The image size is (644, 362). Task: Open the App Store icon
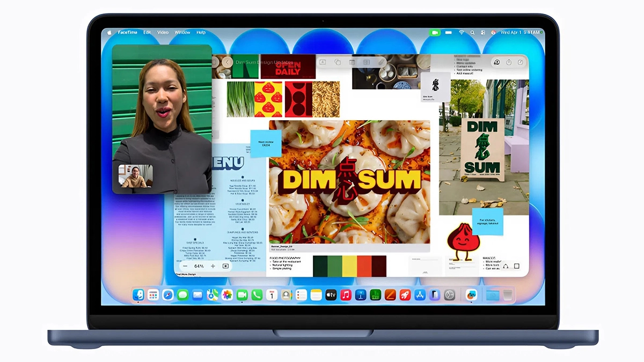(420, 294)
